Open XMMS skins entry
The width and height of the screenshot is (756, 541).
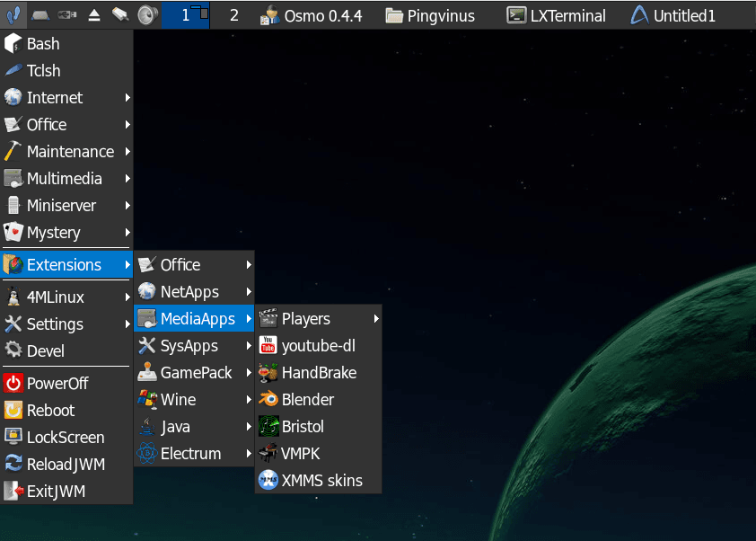(319, 481)
